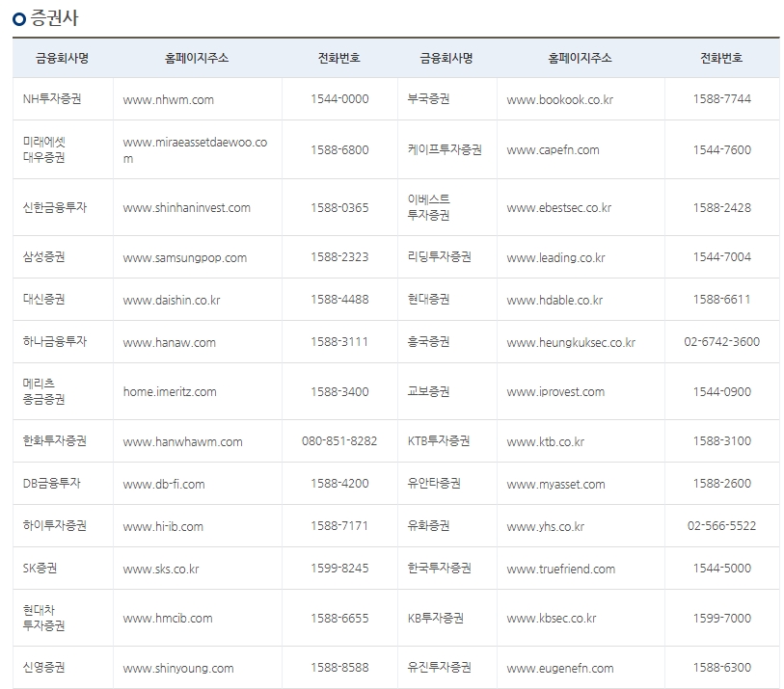
Task: Click the phone number 1544-7600
Action: point(722,150)
